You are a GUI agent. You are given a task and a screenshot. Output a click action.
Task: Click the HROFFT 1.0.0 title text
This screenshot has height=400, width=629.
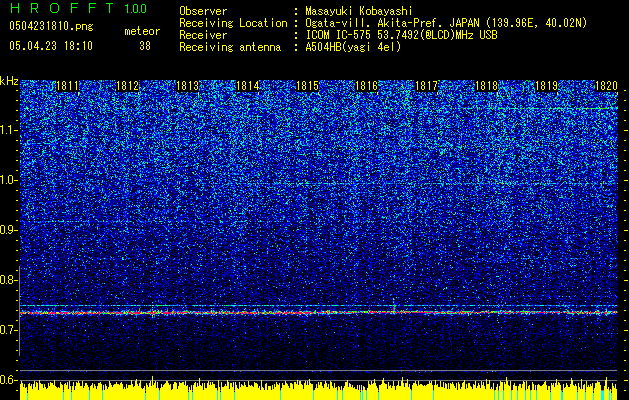click(x=78, y=8)
